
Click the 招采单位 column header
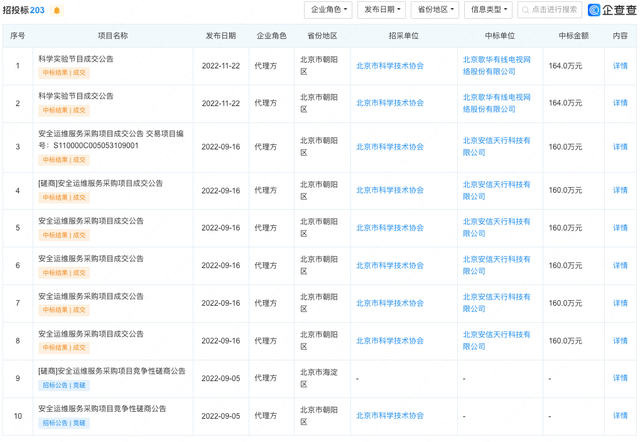404,36
